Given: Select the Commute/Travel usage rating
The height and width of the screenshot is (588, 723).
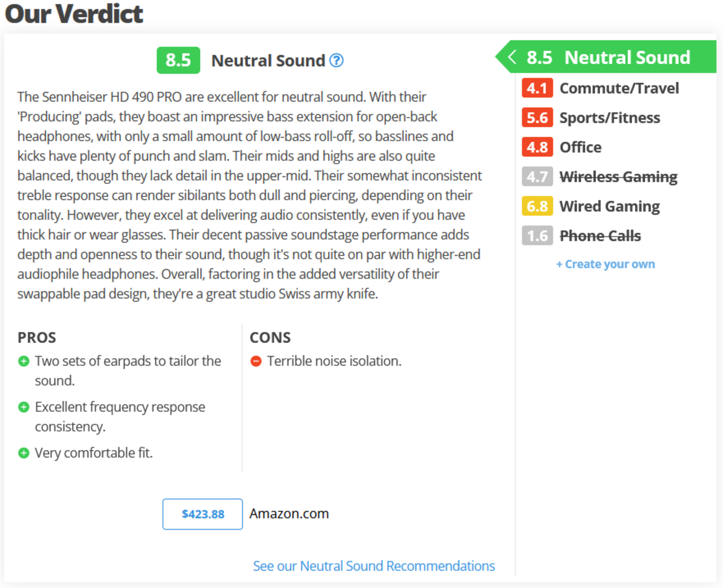Looking at the screenshot, I should [619, 88].
